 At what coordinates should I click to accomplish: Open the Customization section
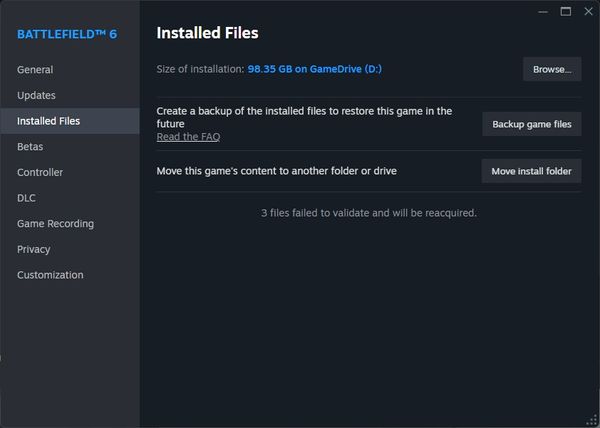[50, 275]
